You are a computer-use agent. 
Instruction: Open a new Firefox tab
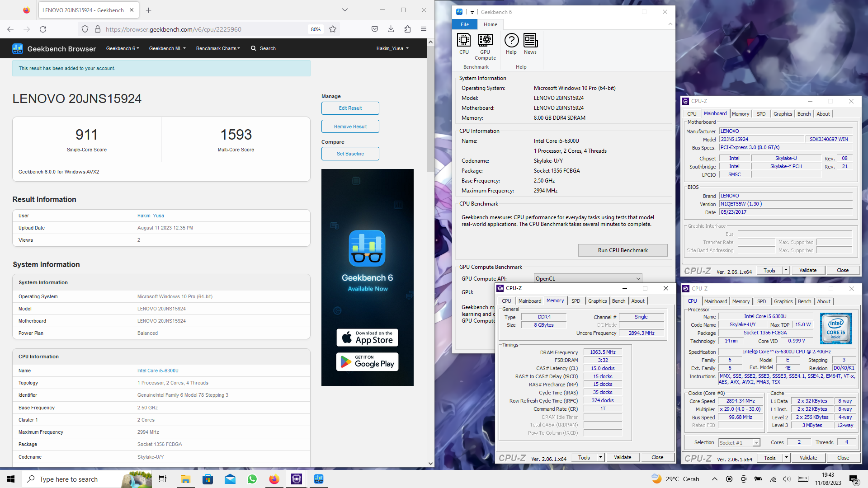point(149,10)
